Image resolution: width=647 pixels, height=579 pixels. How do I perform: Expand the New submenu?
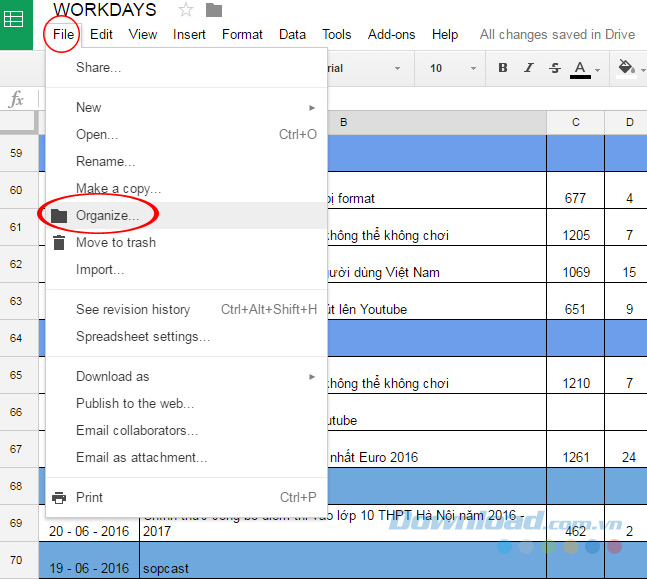[187, 107]
